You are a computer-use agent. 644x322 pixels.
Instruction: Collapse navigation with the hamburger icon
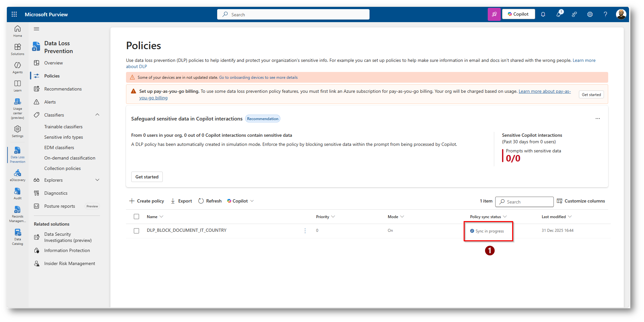(x=36, y=29)
